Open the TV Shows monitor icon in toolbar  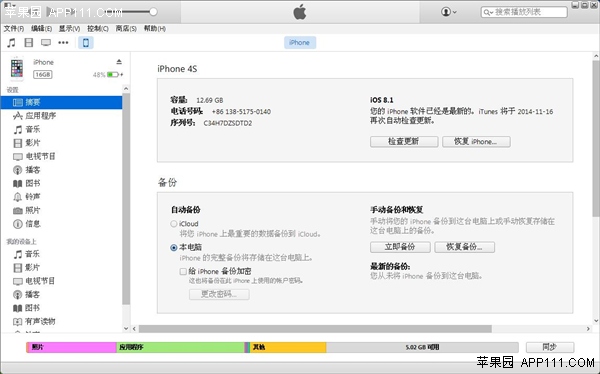pos(46,42)
